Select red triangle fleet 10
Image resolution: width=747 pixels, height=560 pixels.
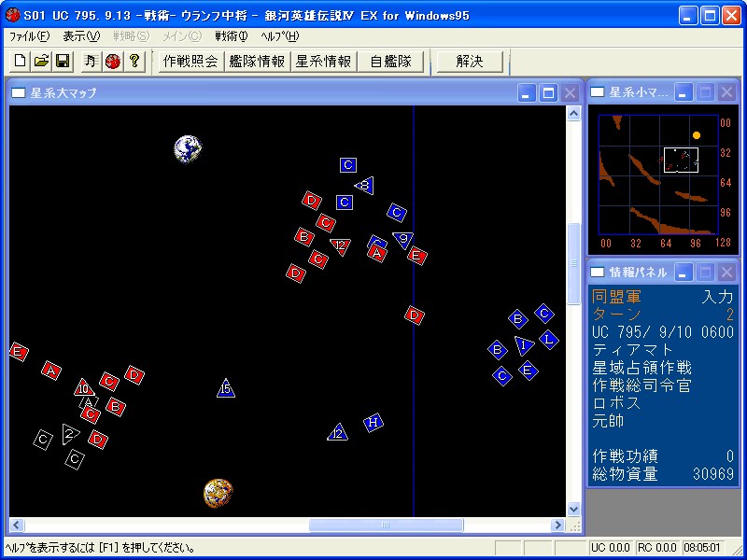pyautogui.click(x=84, y=387)
